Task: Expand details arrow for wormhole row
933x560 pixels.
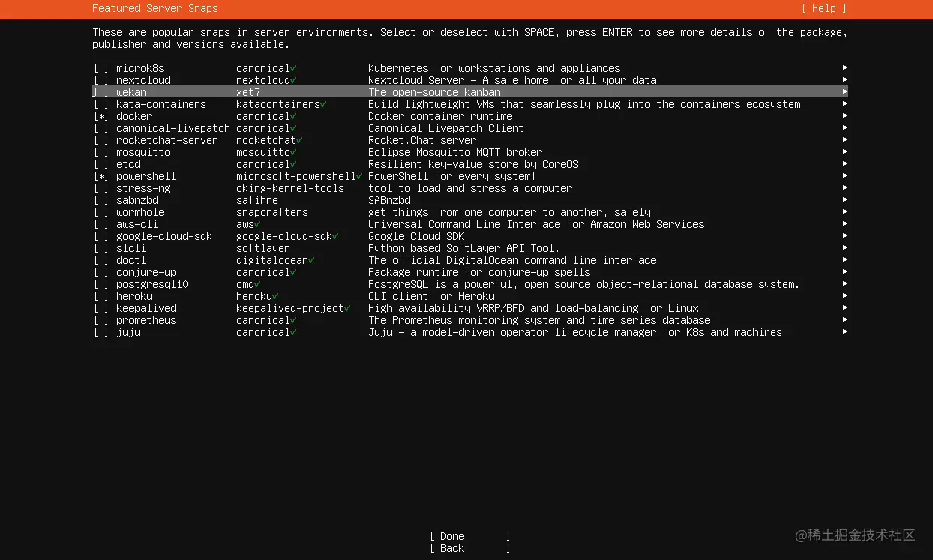Action: pos(845,212)
